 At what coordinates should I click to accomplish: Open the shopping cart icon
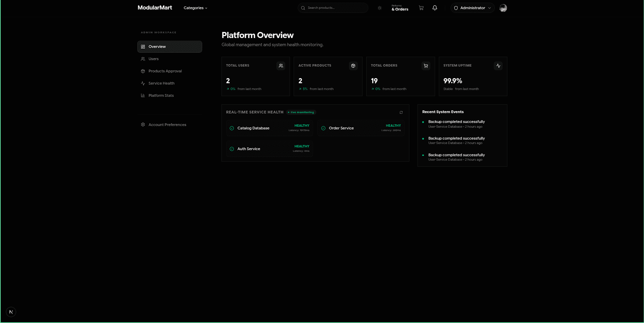pyautogui.click(x=421, y=8)
